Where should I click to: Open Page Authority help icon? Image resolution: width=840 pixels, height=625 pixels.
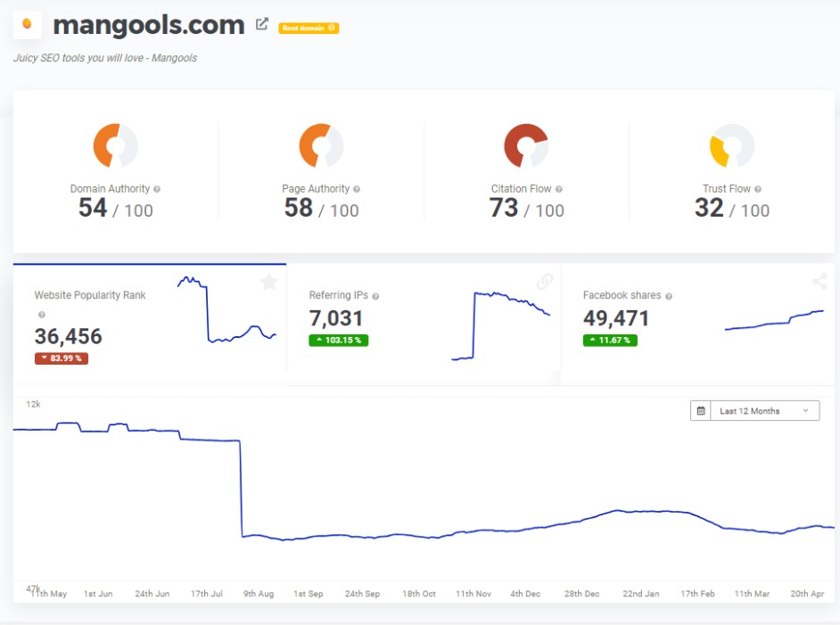point(357,189)
